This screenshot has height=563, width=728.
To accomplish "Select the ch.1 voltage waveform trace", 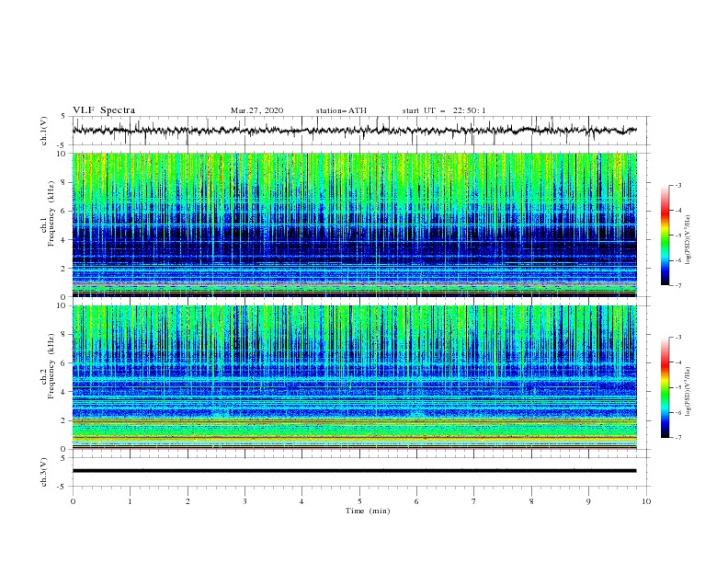I will pyautogui.click(x=354, y=131).
